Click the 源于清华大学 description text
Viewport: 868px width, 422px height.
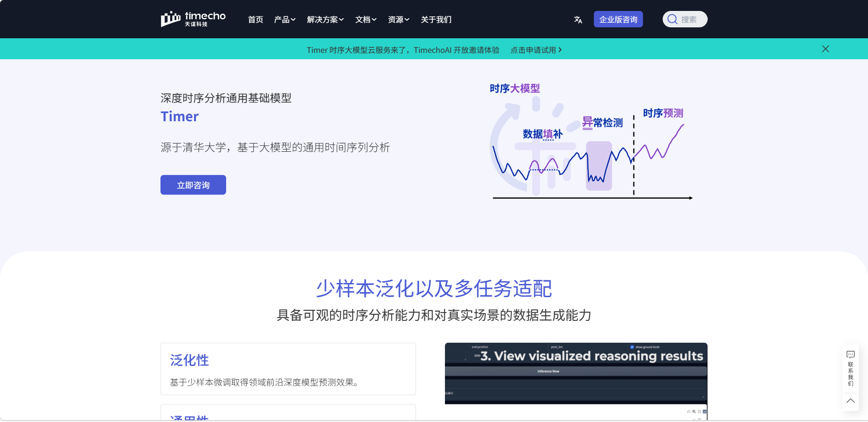point(275,147)
